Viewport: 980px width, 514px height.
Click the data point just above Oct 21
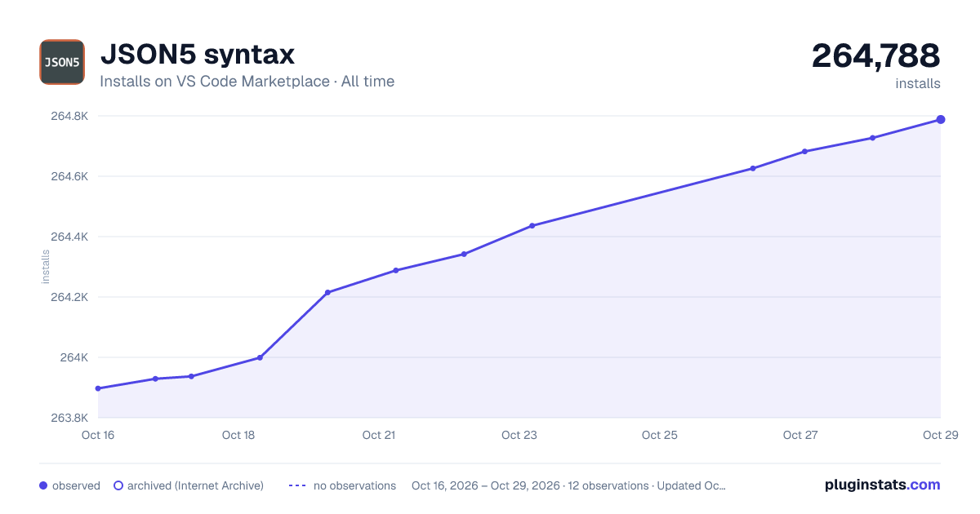click(x=396, y=270)
